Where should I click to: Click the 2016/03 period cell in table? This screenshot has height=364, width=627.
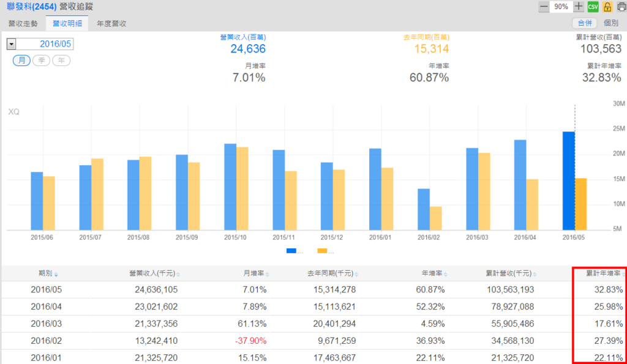pyautogui.click(x=47, y=324)
